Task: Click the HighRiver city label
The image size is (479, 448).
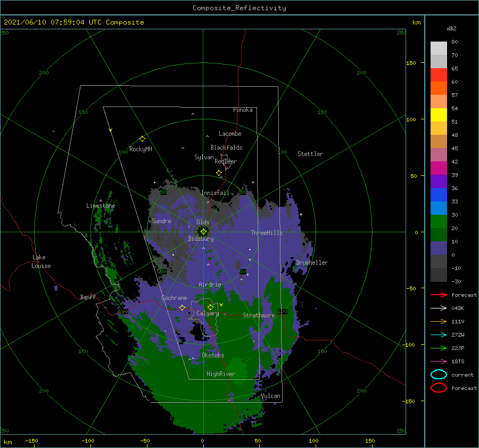Action: click(221, 374)
